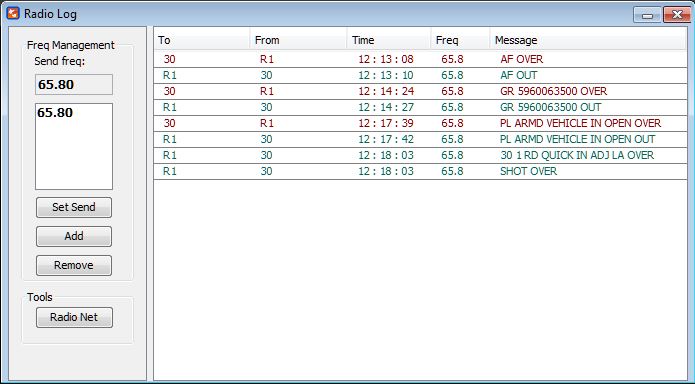Click the To cell in AF OVER row
This screenshot has height=384, width=695.
click(x=169, y=59)
